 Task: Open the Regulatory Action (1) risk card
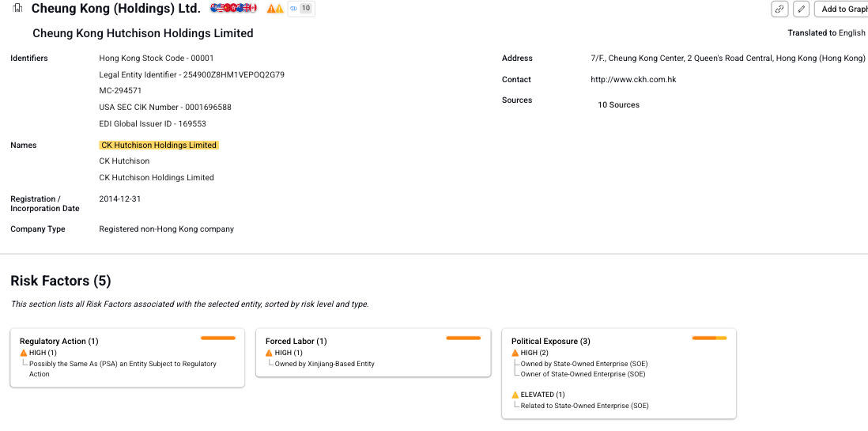[x=127, y=358]
